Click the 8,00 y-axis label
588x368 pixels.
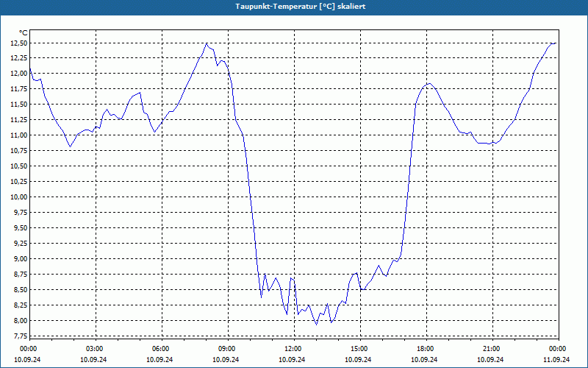pos(20,320)
